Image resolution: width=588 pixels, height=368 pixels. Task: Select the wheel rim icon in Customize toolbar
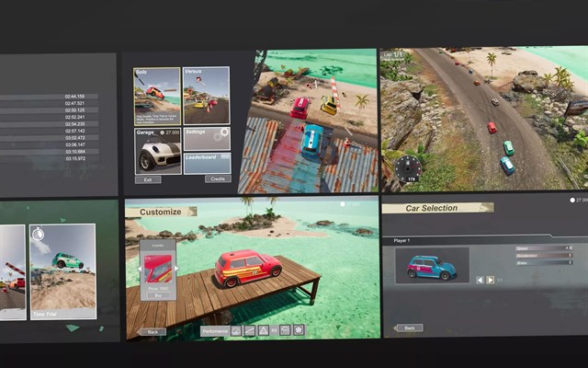[299, 330]
